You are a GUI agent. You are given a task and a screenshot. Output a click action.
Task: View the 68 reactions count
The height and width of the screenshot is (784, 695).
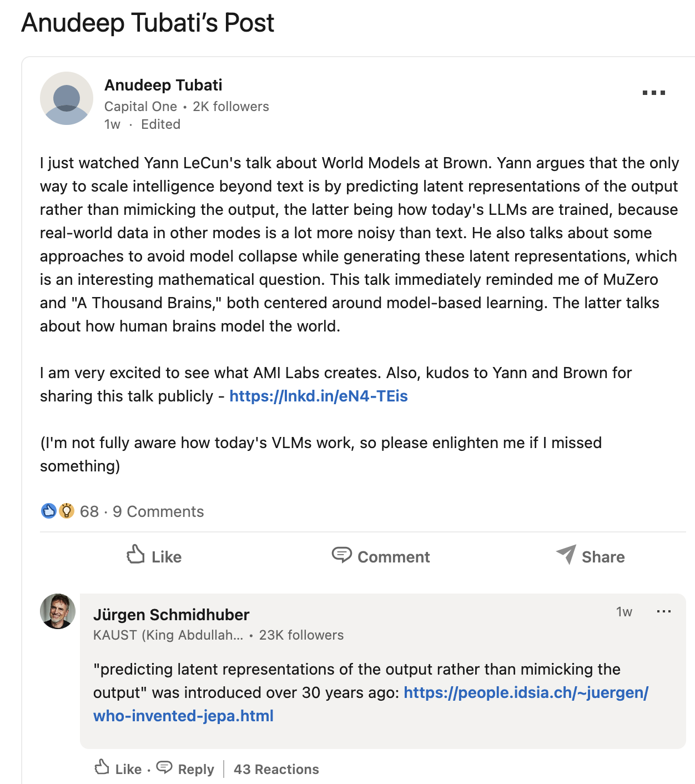(x=89, y=511)
